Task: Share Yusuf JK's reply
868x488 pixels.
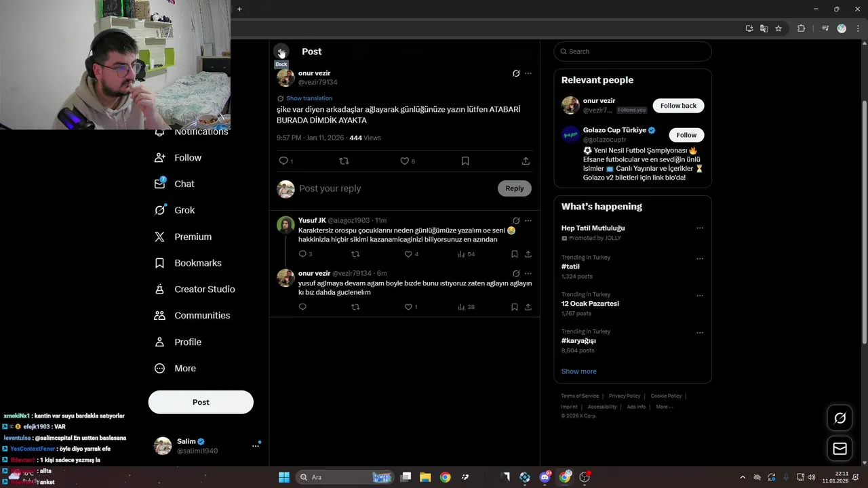Action: coord(528,254)
